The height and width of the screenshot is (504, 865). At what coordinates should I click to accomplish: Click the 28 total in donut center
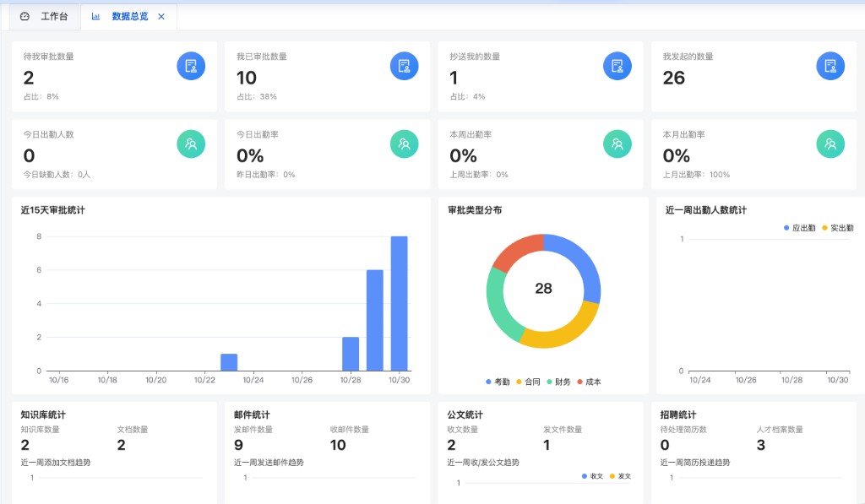click(x=543, y=289)
